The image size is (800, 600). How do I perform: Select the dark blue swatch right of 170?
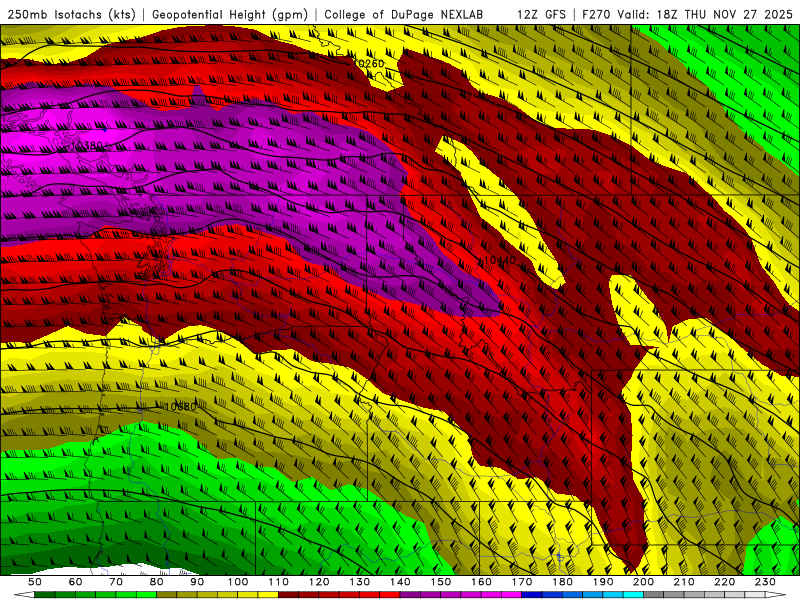click(532, 595)
